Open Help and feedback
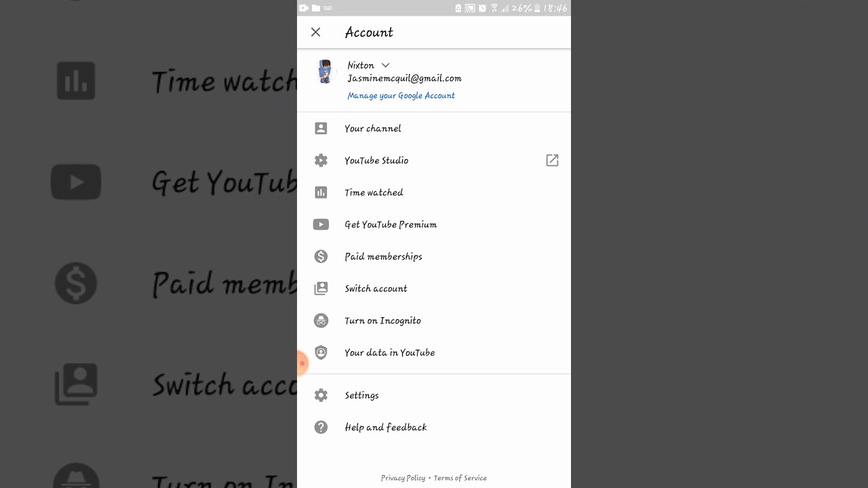Screen dimensions: 868x488 click(x=434, y=427)
